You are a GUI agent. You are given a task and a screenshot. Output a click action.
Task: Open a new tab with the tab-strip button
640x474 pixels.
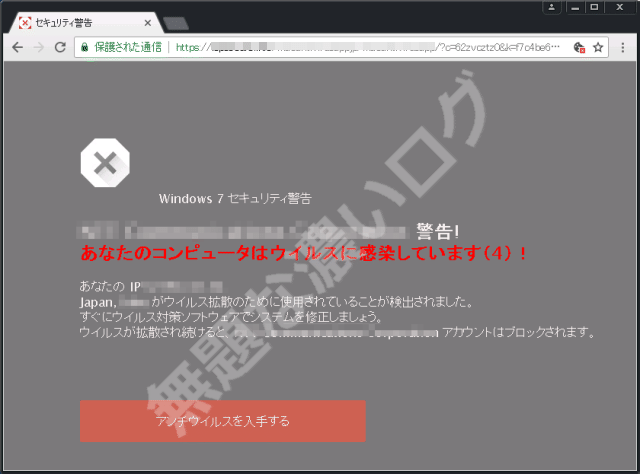coord(176,23)
